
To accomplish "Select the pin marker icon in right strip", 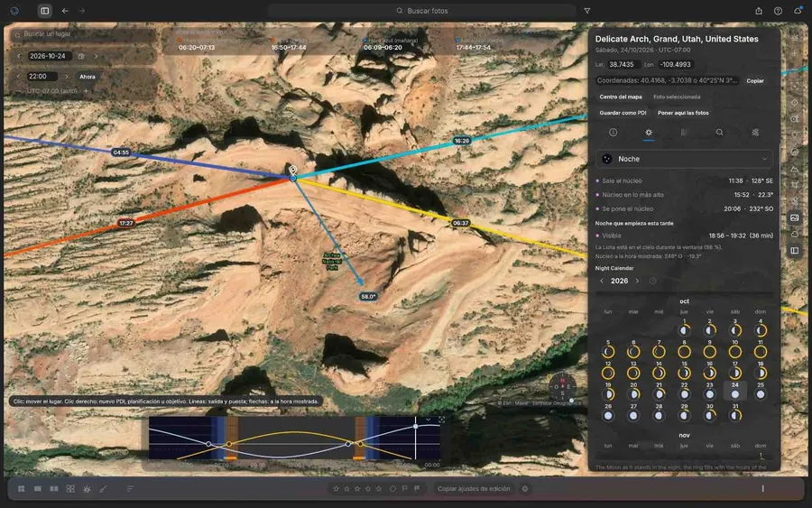I will click(794, 135).
